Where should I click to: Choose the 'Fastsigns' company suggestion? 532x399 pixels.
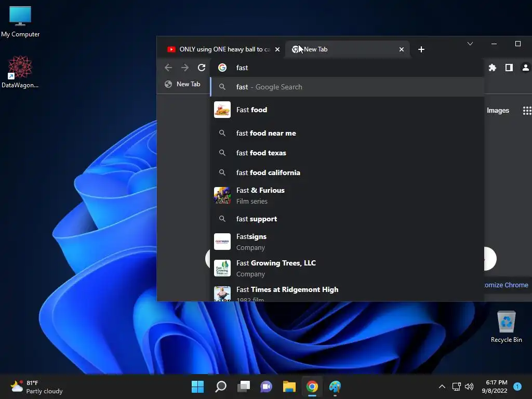click(x=347, y=242)
